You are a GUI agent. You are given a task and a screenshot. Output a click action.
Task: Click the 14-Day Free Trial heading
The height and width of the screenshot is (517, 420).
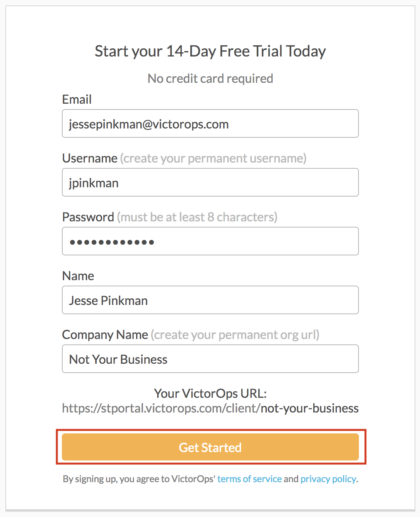click(210, 51)
